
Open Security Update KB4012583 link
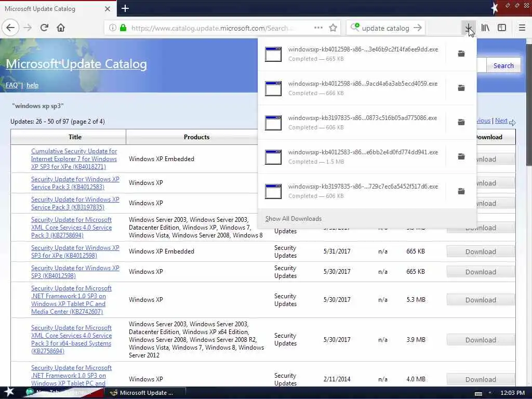[x=75, y=183]
